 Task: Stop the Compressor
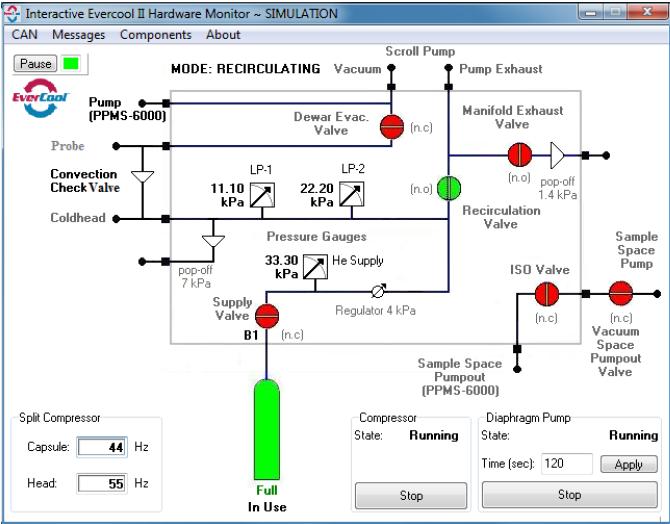411,495
